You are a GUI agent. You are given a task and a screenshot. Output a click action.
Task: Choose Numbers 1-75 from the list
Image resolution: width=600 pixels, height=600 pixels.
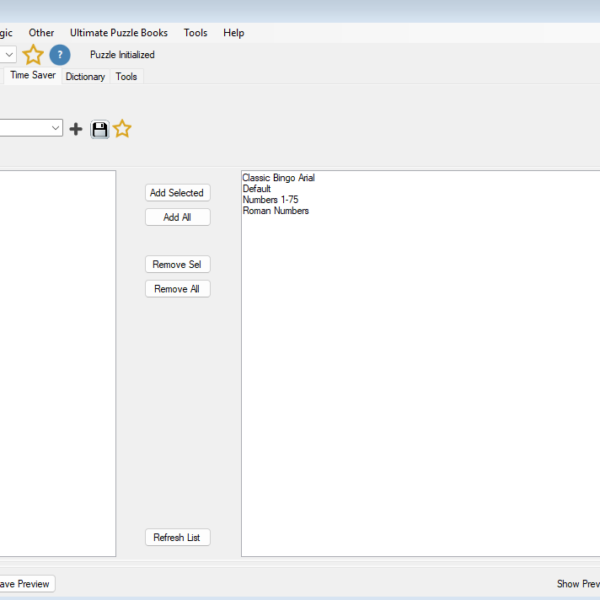[x=270, y=200]
